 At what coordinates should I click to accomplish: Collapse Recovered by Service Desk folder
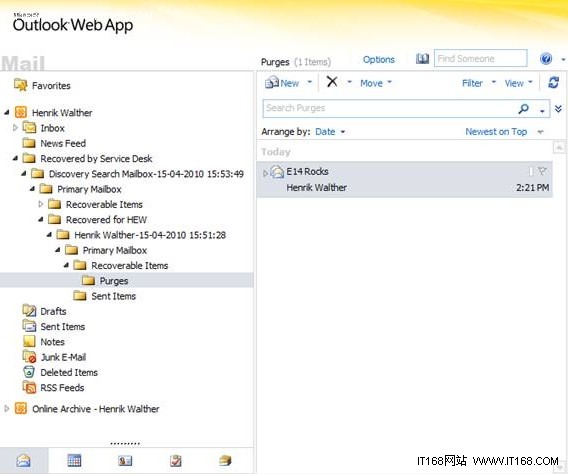click(15, 158)
